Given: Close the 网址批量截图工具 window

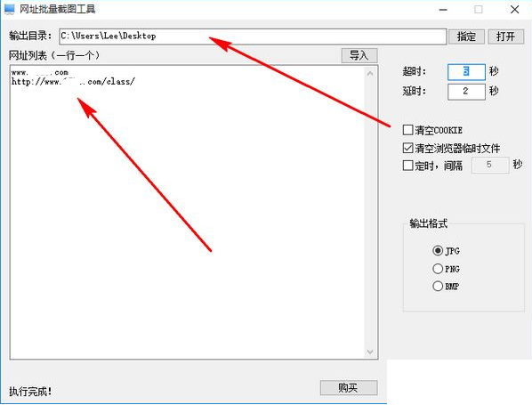Looking at the screenshot, I should pos(515,10).
